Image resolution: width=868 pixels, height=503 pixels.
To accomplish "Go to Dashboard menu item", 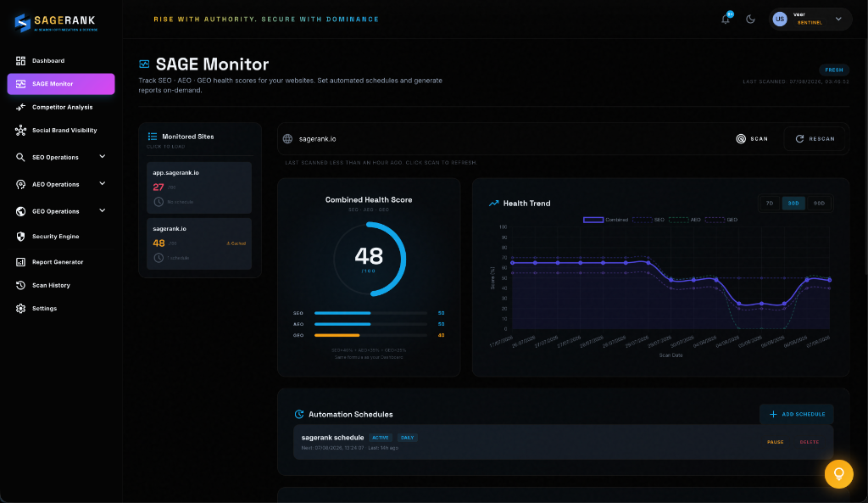I will coord(61,60).
